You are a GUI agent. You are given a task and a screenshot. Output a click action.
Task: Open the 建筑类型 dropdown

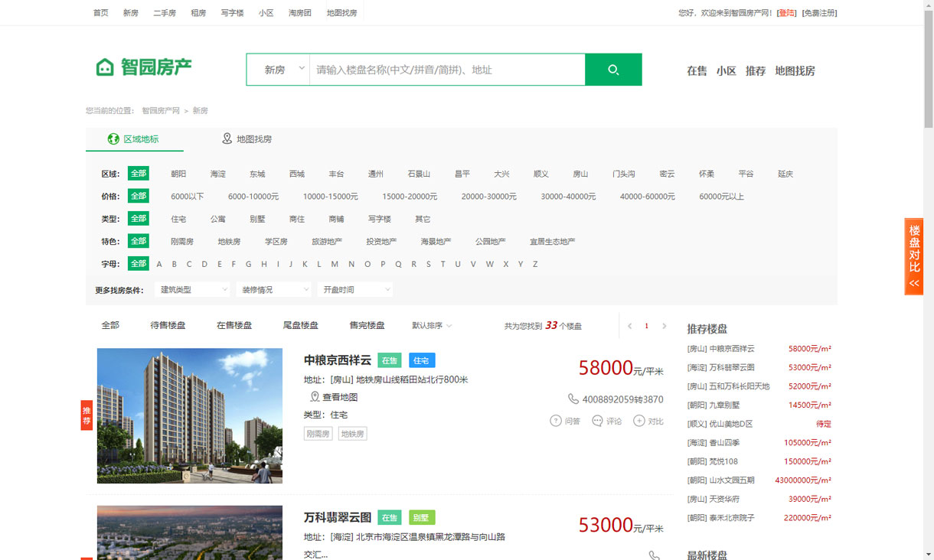(192, 290)
